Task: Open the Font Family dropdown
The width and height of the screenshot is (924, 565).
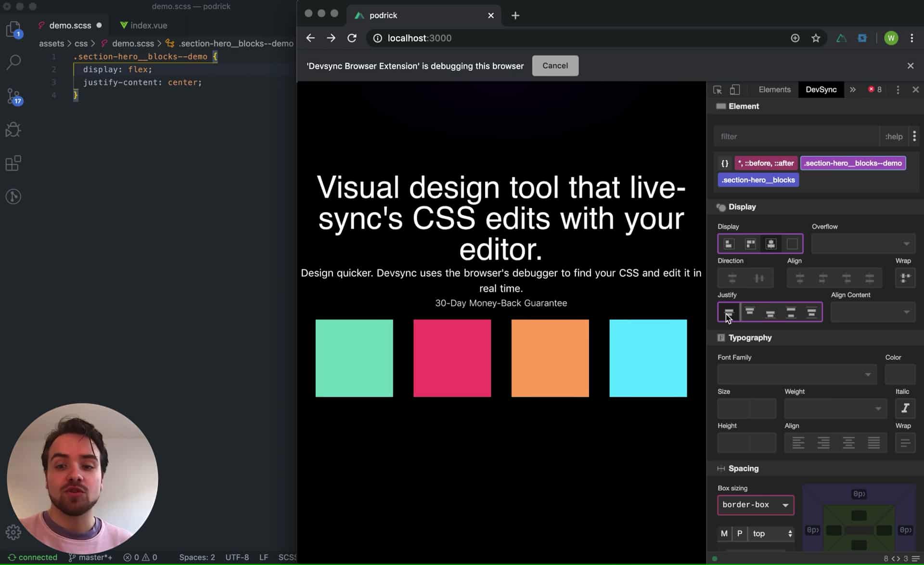Action: pos(796,374)
